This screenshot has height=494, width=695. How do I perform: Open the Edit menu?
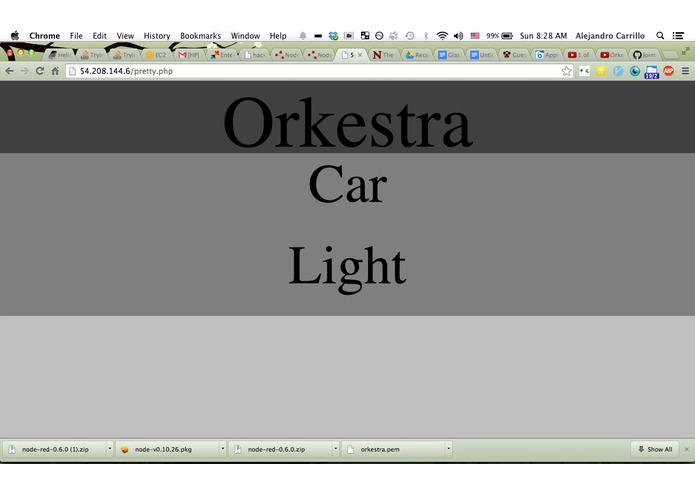(x=99, y=35)
